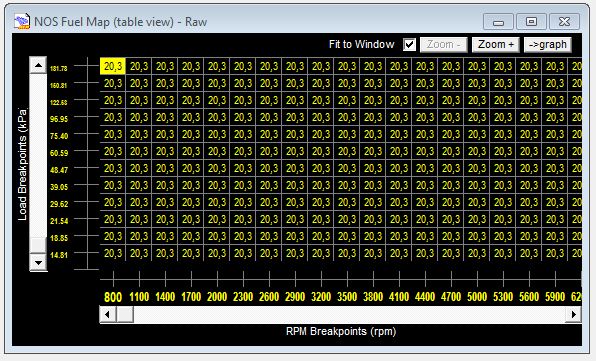This screenshot has height=361, width=596.
Task: Close the NOS Fuel Map window
Action: [x=564, y=22]
